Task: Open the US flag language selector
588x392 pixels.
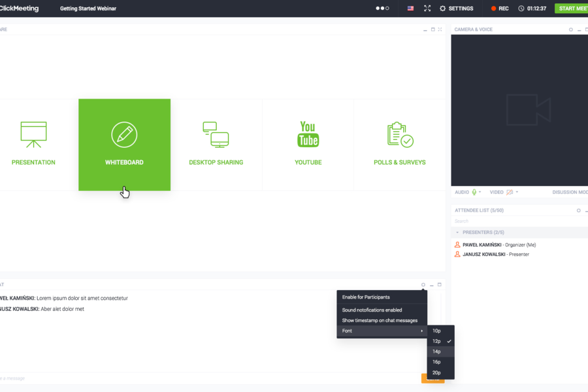Action: [x=410, y=8]
